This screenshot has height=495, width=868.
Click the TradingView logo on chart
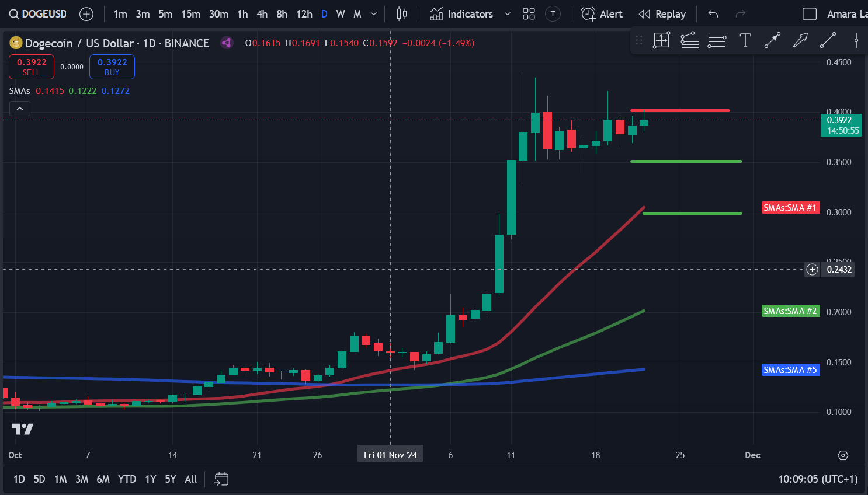22,429
